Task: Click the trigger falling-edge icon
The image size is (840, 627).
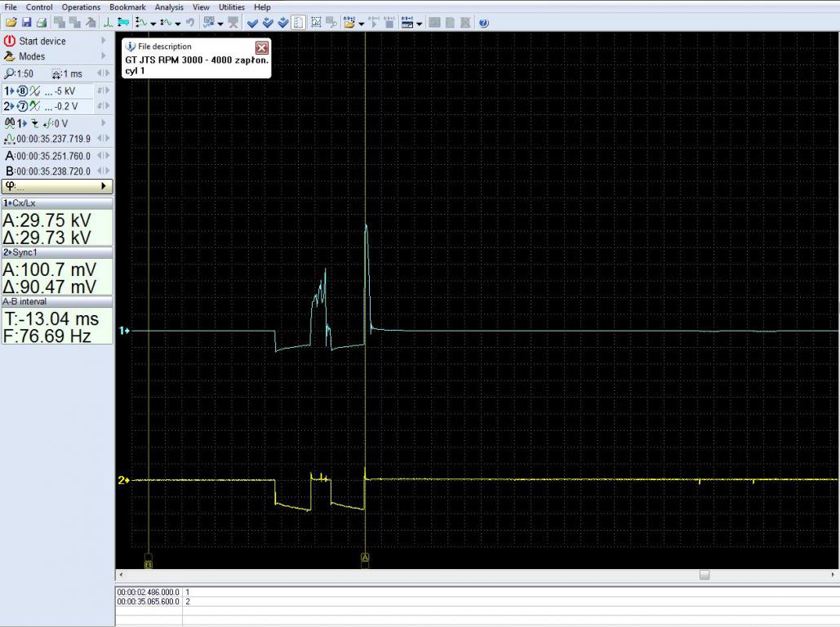Action: (x=35, y=124)
